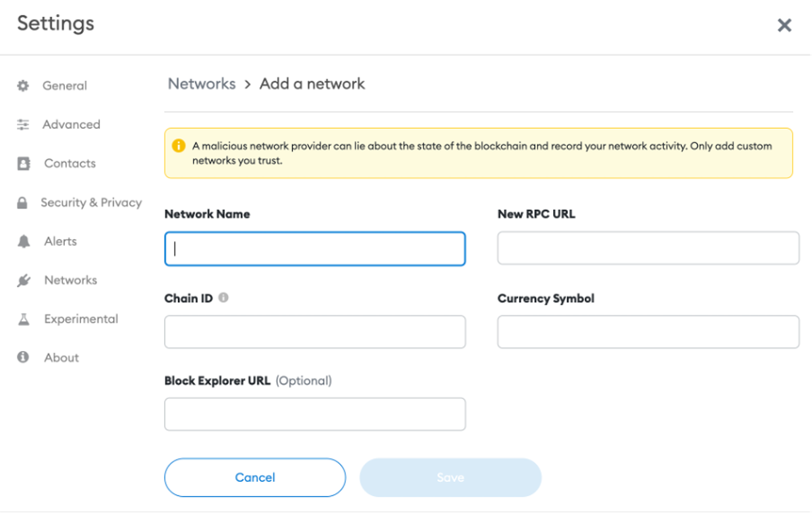Click the Networks plug icon

pos(24,280)
